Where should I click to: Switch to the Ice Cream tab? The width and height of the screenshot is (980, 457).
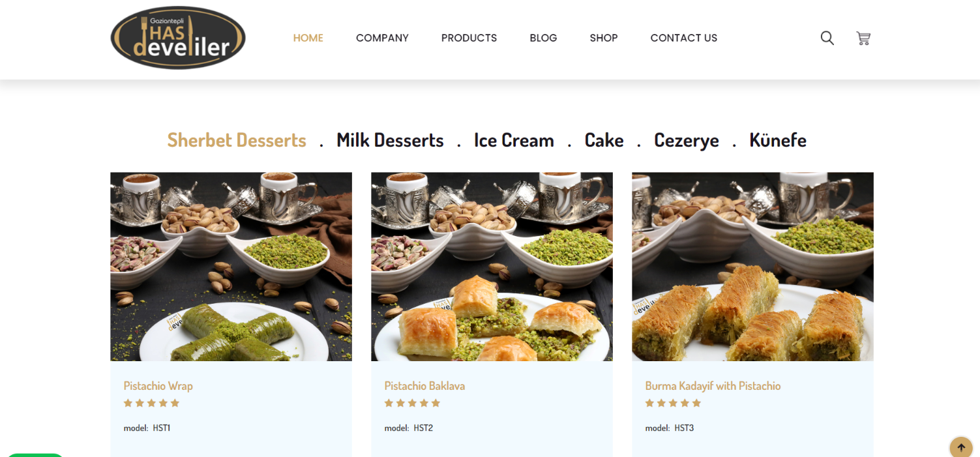pyautogui.click(x=514, y=140)
